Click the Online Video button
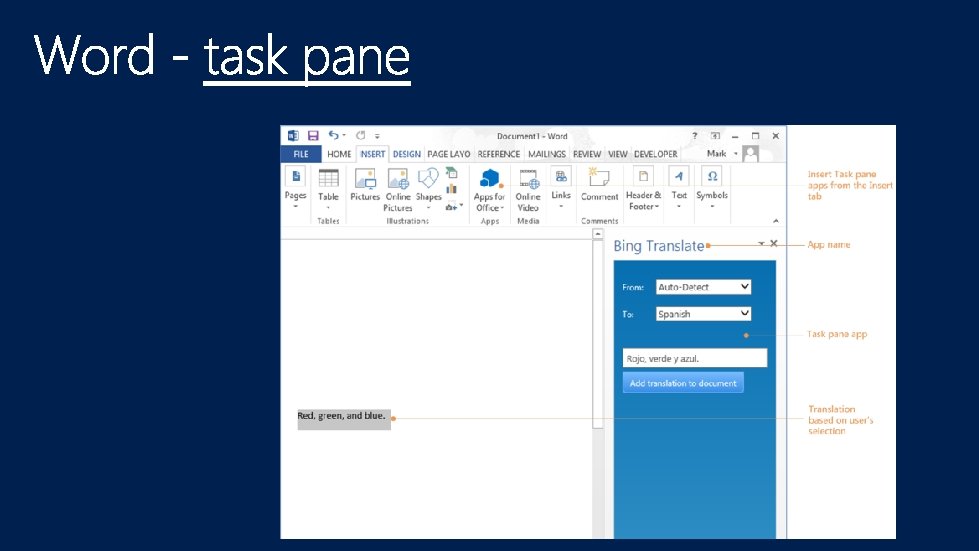 (x=528, y=190)
